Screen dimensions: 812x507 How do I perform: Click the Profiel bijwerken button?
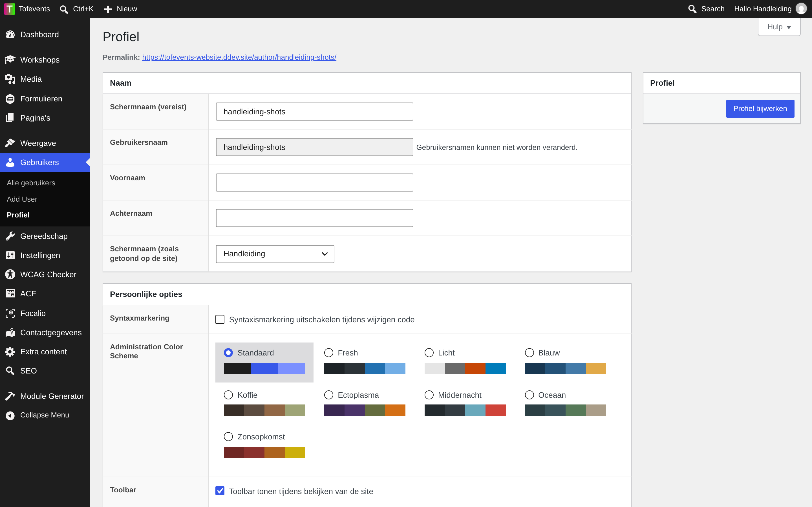tap(760, 109)
